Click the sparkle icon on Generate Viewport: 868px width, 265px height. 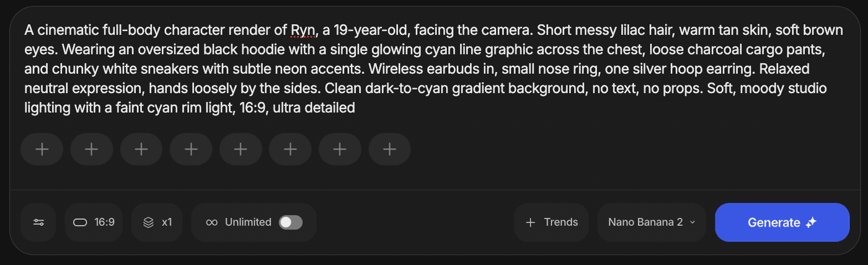tap(811, 222)
